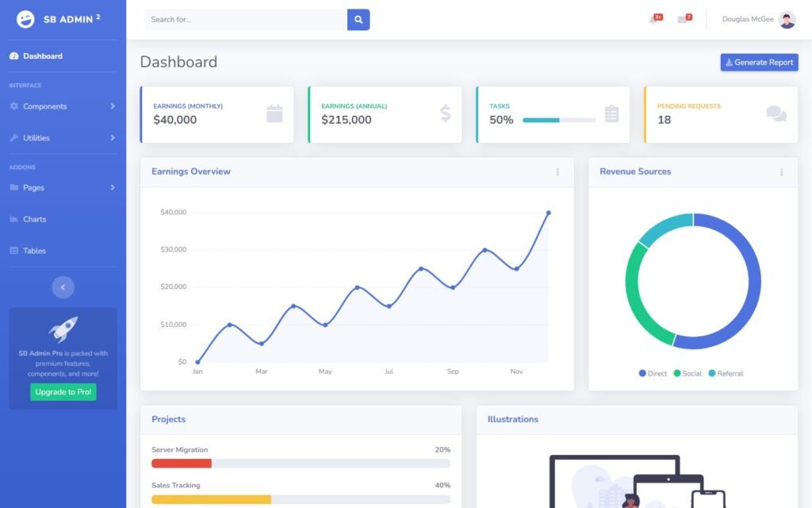Click the Upgrade to Pro! button
The image size is (812, 508).
63,392
